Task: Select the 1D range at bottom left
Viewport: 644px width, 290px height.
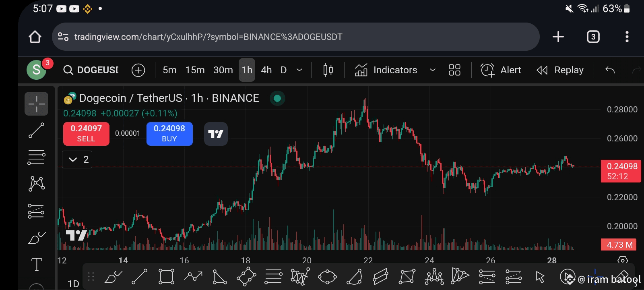Action: point(73,284)
